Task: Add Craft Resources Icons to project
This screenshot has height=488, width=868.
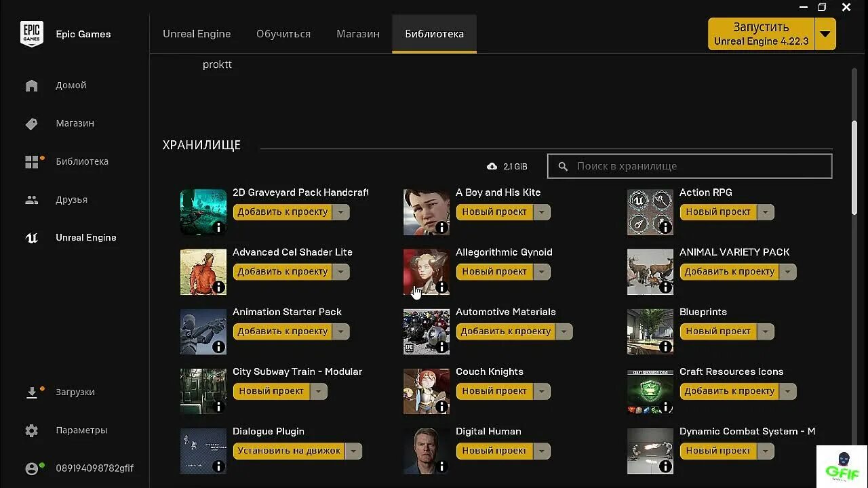Action: pos(730,391)
